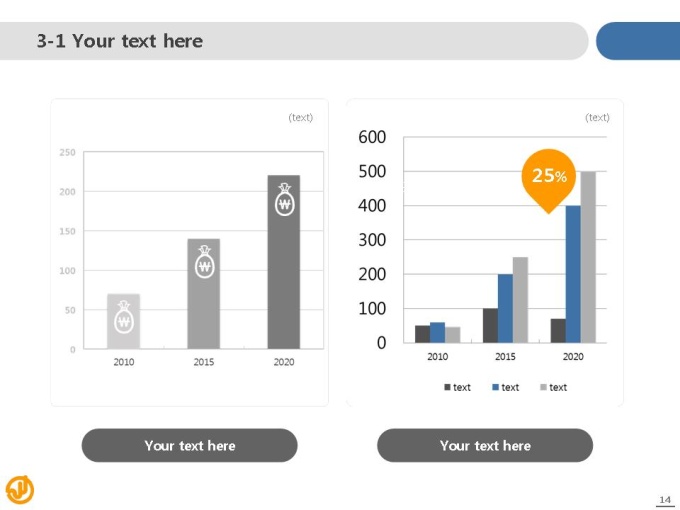The image size is (680, 510).
Task: Select the '(text)' label above right chart
Action: tap(597, 118)
